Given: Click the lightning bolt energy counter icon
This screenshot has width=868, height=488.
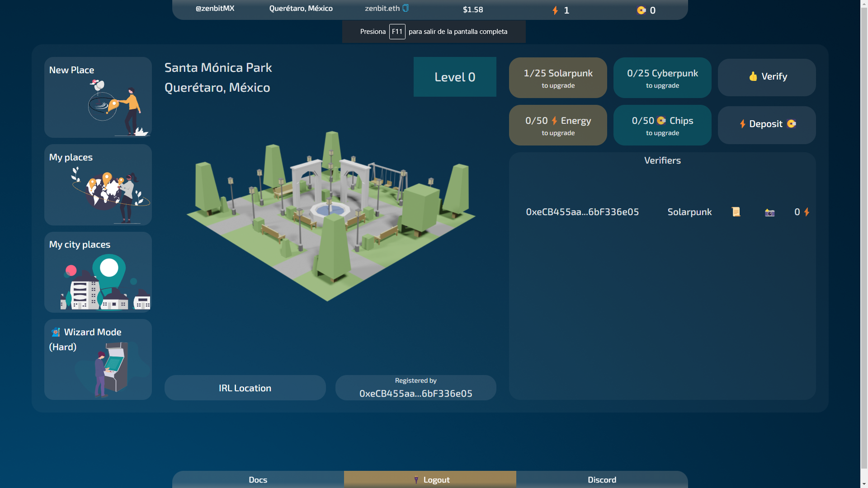Looking at the screenshot, I should click(554, 10).
